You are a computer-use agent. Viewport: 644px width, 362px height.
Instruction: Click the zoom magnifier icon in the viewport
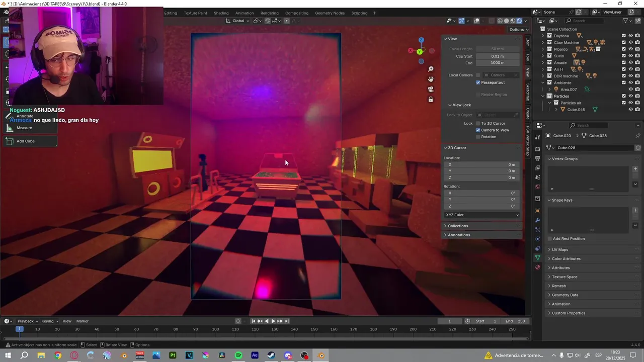click(x=431, y=69)
